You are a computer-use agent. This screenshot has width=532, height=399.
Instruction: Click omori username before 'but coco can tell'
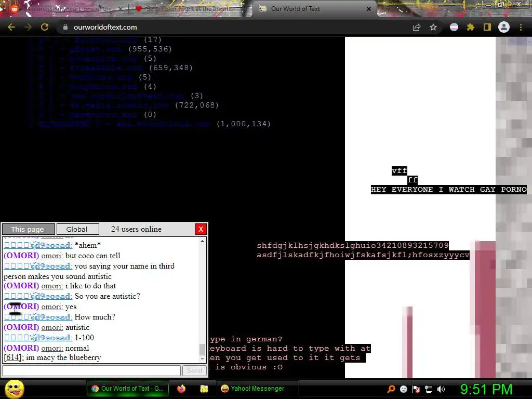(x=52, y=256)
